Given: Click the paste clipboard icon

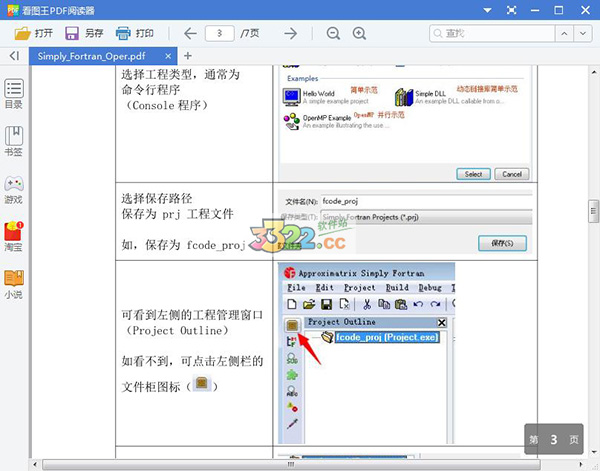Looking at the screenshot, I should [401, 304].
